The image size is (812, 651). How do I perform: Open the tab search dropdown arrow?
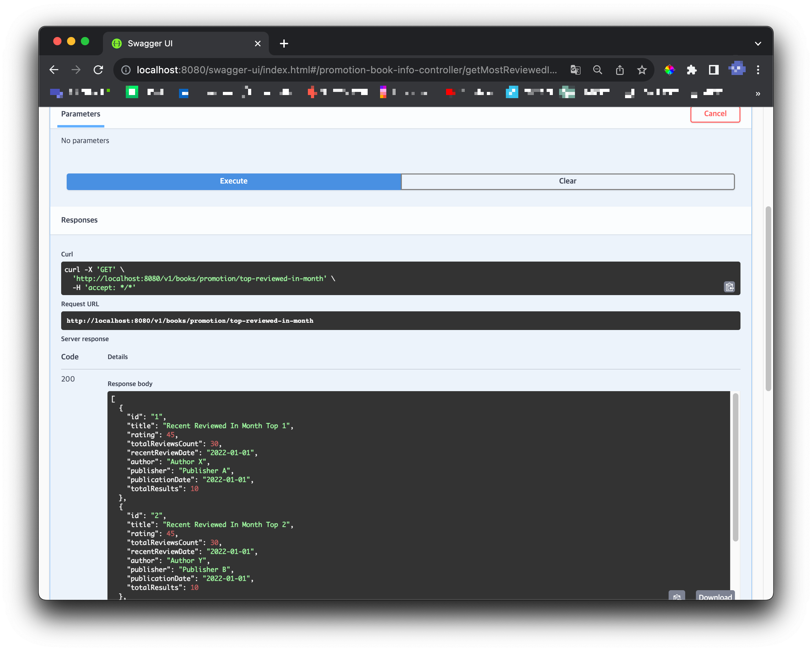[x=758, y=44]
